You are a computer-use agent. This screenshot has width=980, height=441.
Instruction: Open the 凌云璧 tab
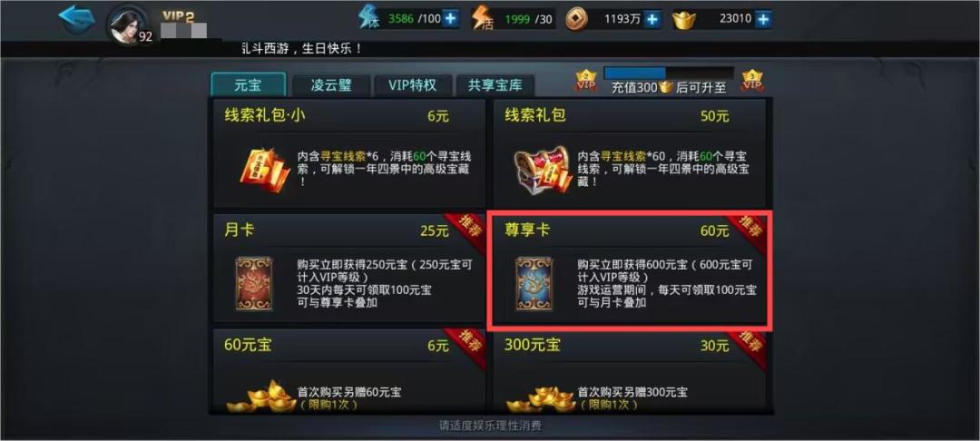coord(331,85)
